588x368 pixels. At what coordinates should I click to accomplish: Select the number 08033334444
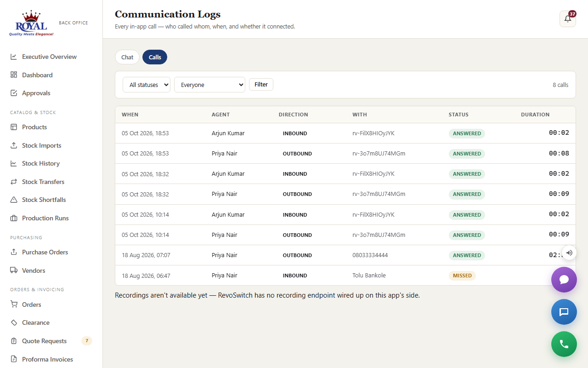370,255
